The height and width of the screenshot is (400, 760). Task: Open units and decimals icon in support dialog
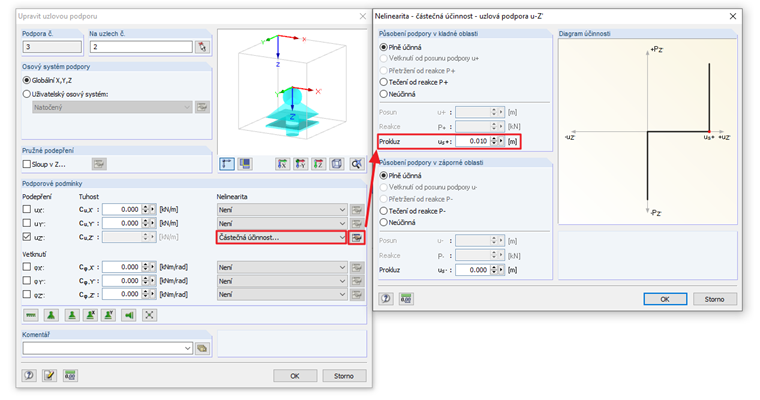pyautogui.click(x=70, y=375)
